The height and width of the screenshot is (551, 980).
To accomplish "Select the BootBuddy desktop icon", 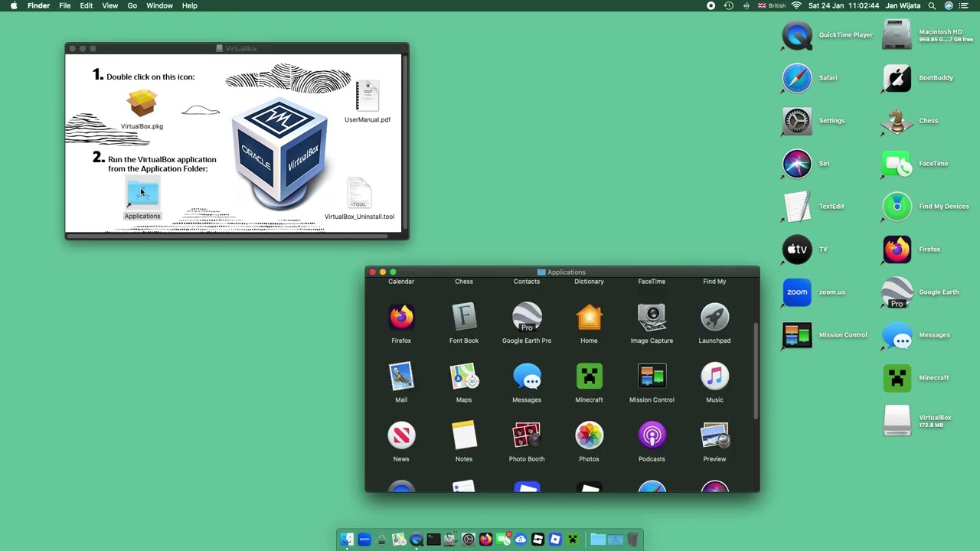I will [x=897, y=78].
